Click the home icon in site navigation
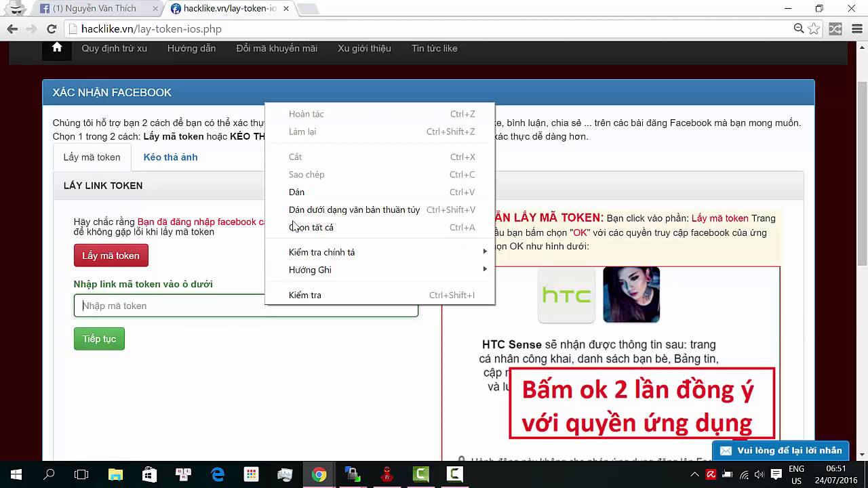Screen dimensions: 868x488 pyautogui.click(x=57, y=47)
